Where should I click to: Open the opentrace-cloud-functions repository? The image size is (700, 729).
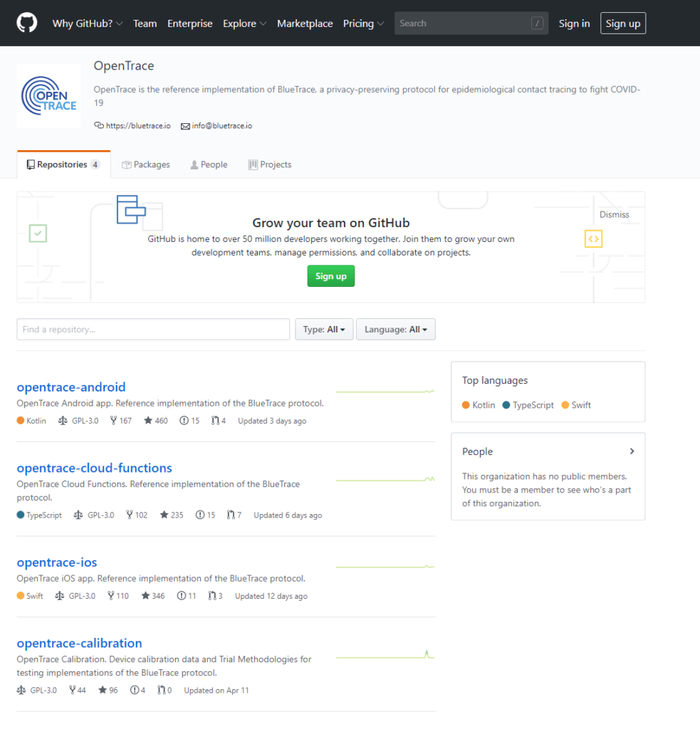tap(95, 468)
